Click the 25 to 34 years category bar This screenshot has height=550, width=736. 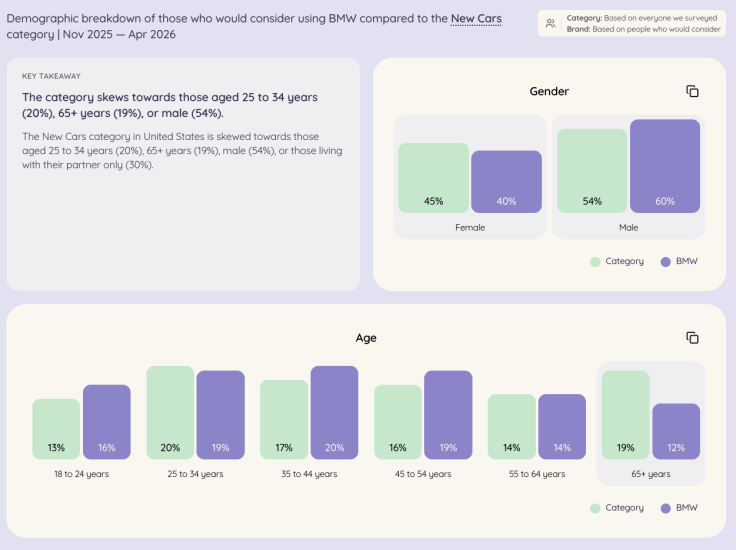170,412
